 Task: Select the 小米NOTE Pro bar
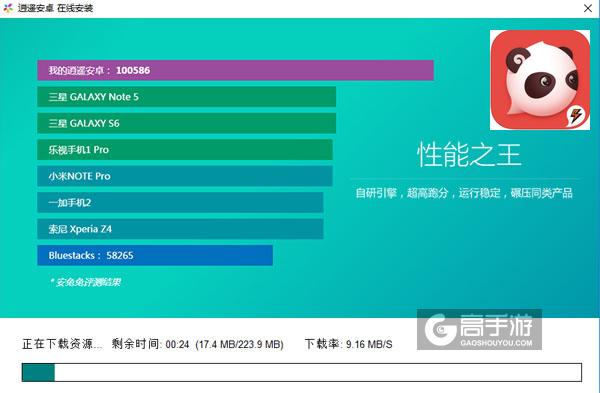[185, 176]
